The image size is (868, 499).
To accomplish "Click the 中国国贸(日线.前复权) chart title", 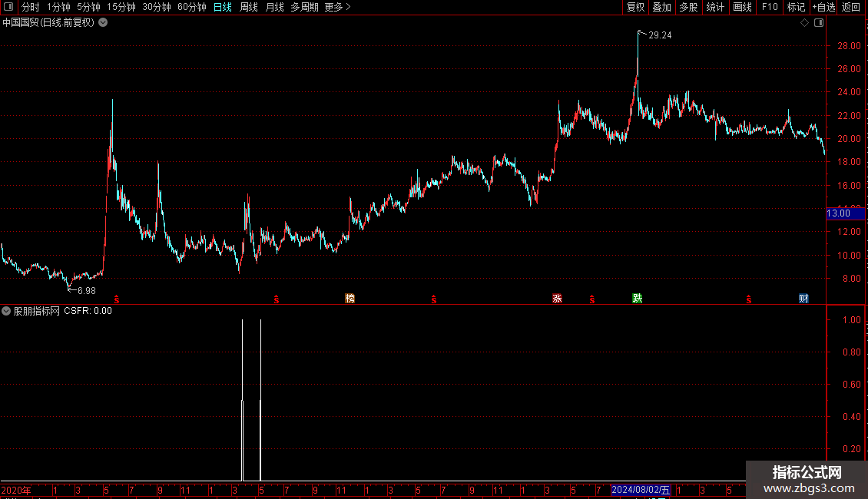I will pos(48,23).
